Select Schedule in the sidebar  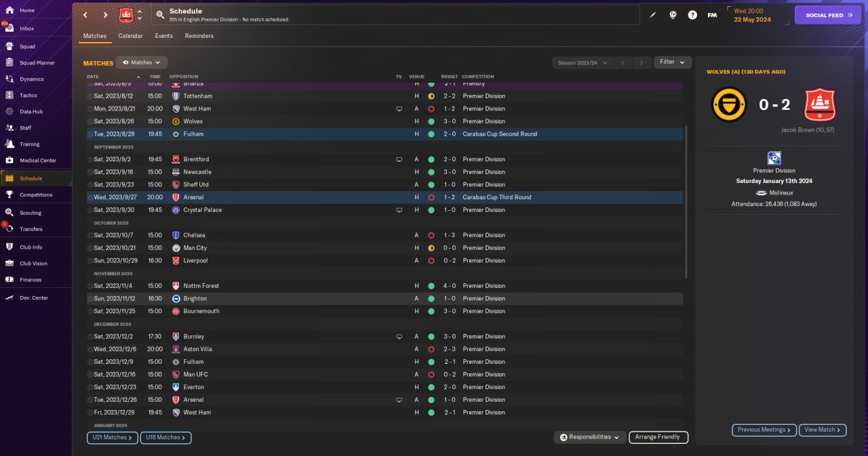36,178
